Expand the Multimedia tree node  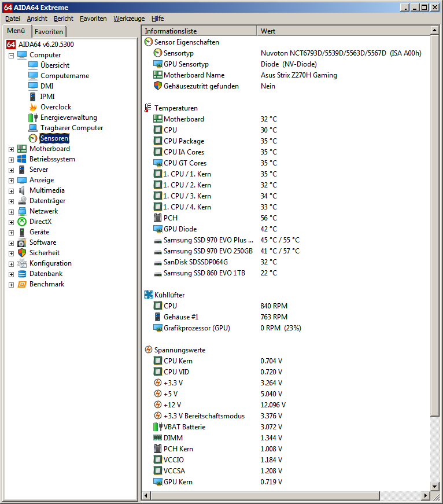click(11, 192)
